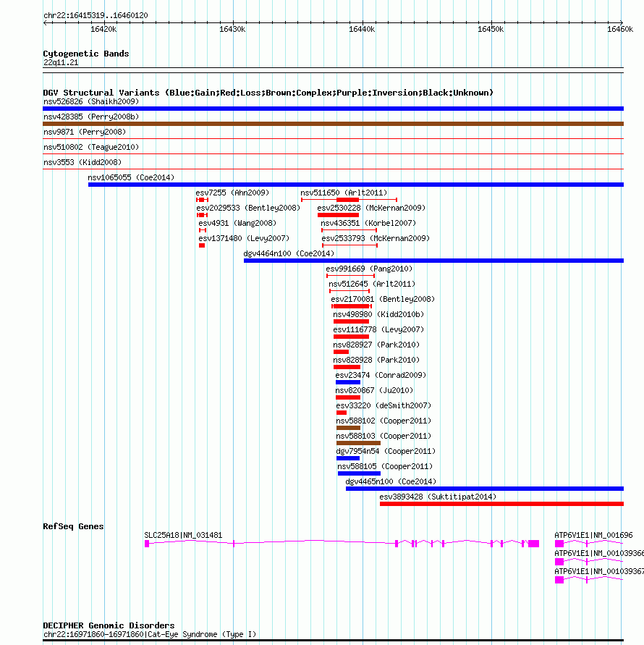Click the chr22:16415319..16460120 coordinate label
Screen dimensions: 644x645
(x=96, y=16)
